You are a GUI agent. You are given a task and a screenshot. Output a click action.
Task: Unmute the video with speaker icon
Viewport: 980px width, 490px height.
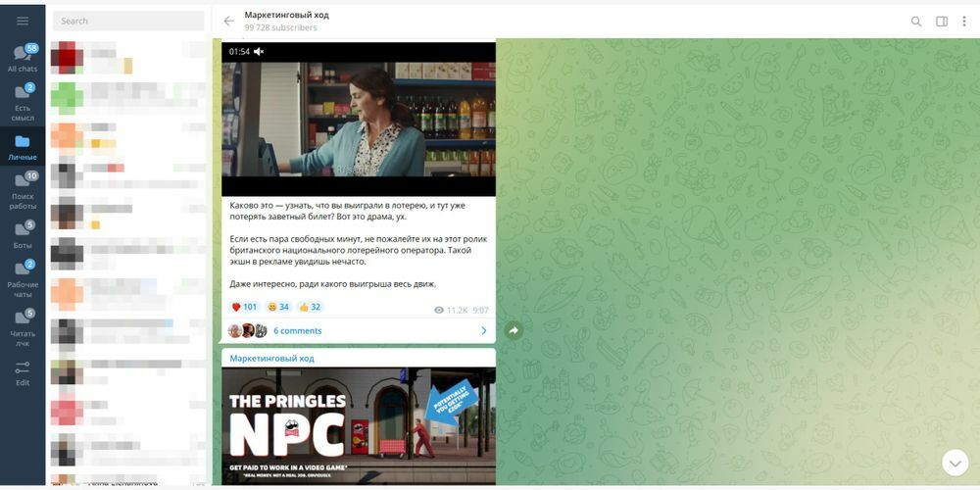(x=259, y=52)
